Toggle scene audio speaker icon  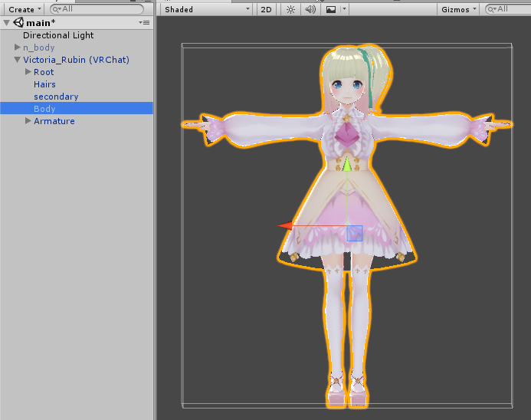point(310,9)
